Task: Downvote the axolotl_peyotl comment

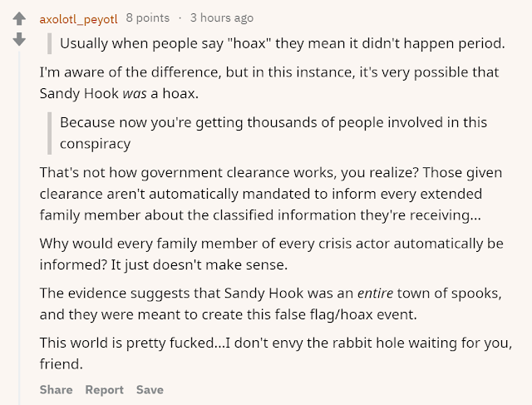Action: 19,39
